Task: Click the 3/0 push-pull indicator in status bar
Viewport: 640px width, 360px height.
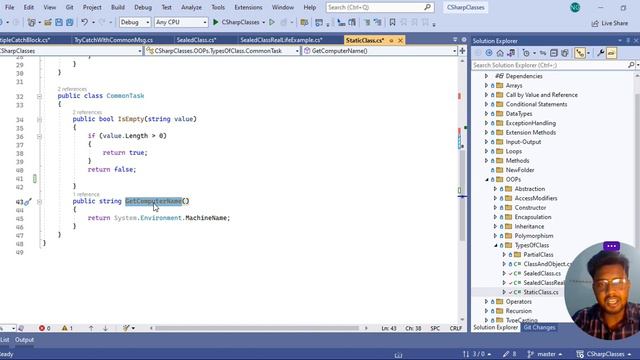Action: click(477, 354)
